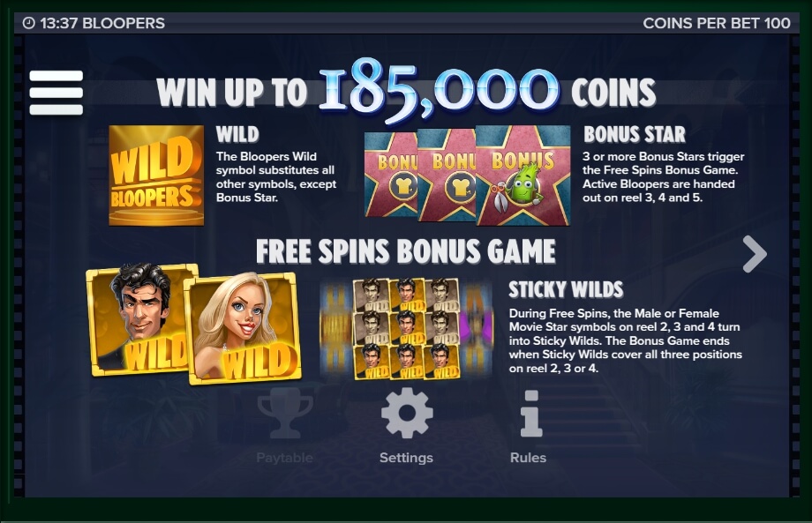Click the sticky wilds reels preview image

click(x=407, y=329)
